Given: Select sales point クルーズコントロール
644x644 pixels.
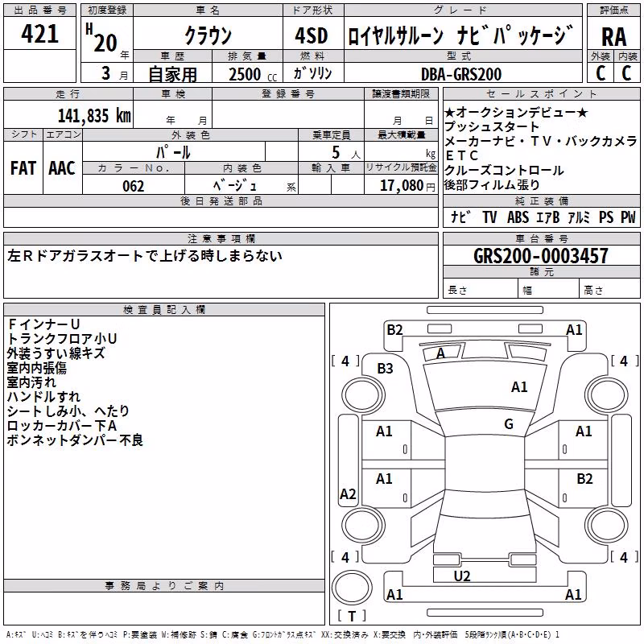Looking at the screenshot, I should coord(504,170).
